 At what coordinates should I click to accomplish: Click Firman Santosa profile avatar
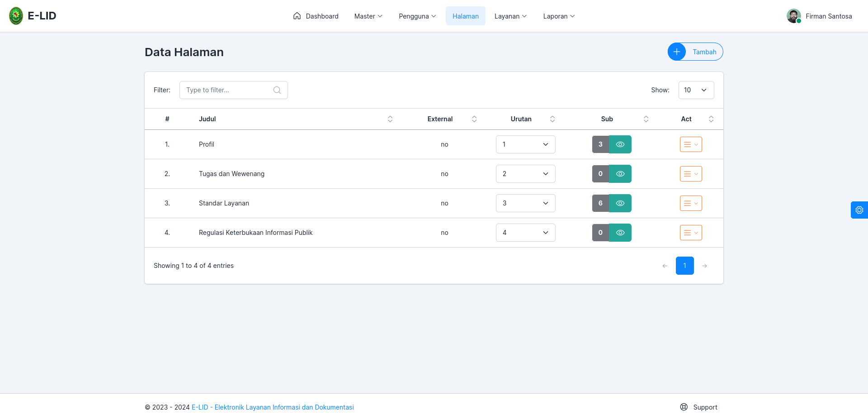794,16
